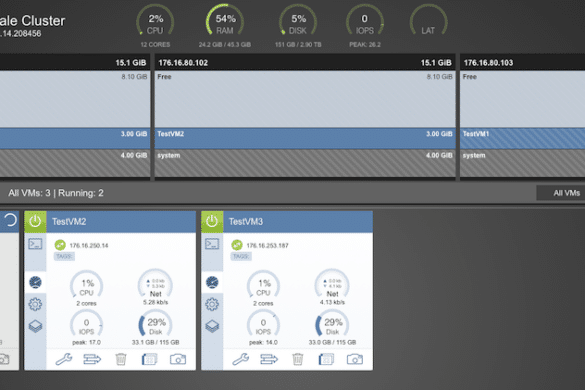The image size is (585, 390).
Task: Click system memory bar on node 176.16.80.102
Action: (305, 163)
